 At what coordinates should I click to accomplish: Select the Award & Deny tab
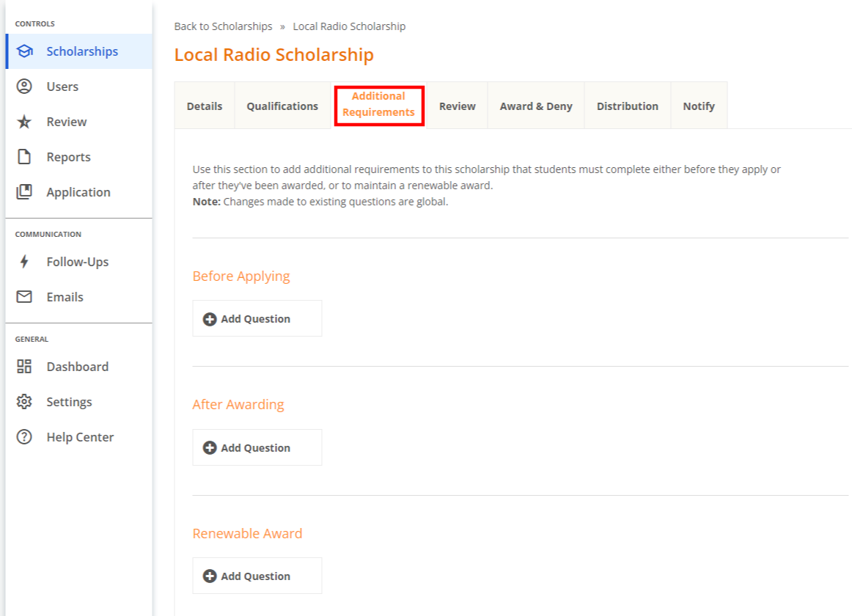click(x=535, y=106)
